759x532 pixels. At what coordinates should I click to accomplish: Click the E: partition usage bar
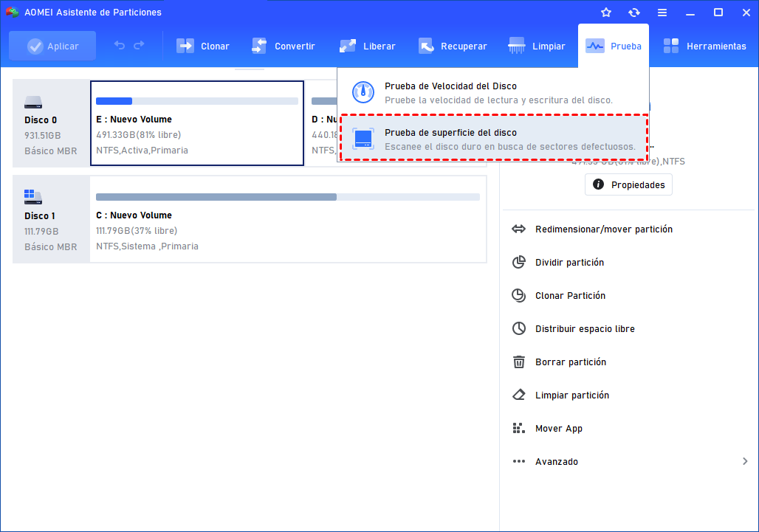197,101
